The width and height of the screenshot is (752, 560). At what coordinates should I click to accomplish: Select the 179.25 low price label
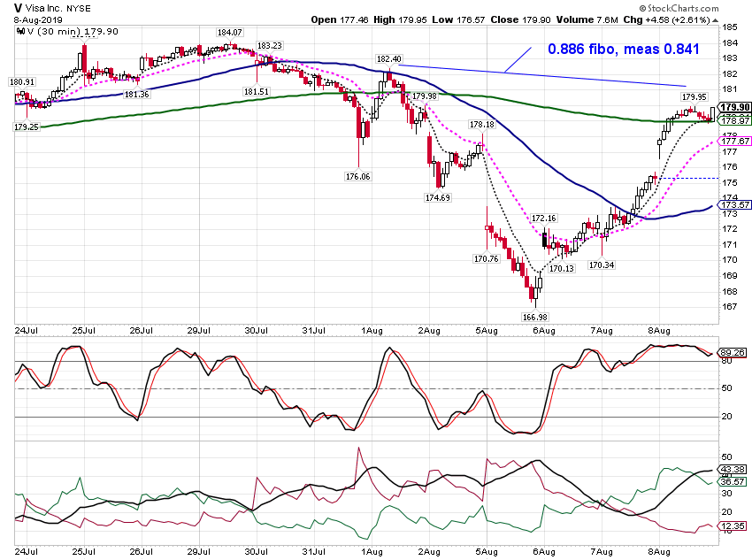pyautogui.click(x=27, y=127)
